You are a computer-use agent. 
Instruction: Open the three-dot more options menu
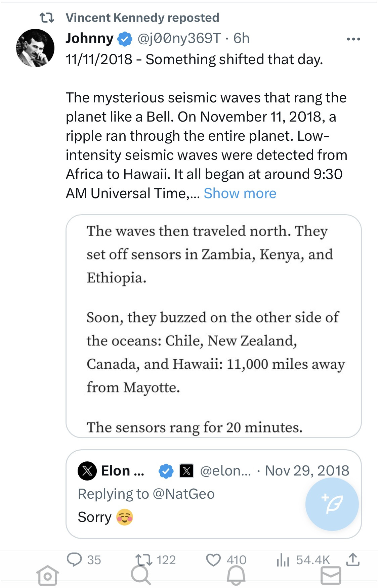353,39
